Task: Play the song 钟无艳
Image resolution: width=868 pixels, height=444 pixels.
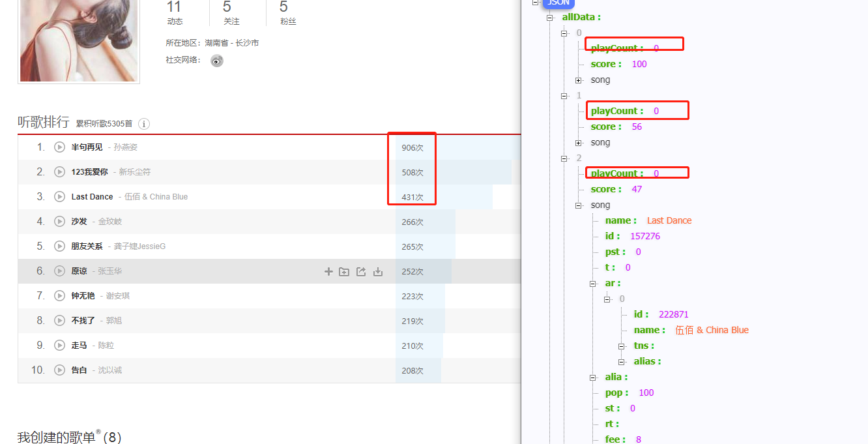Action: 59,296
